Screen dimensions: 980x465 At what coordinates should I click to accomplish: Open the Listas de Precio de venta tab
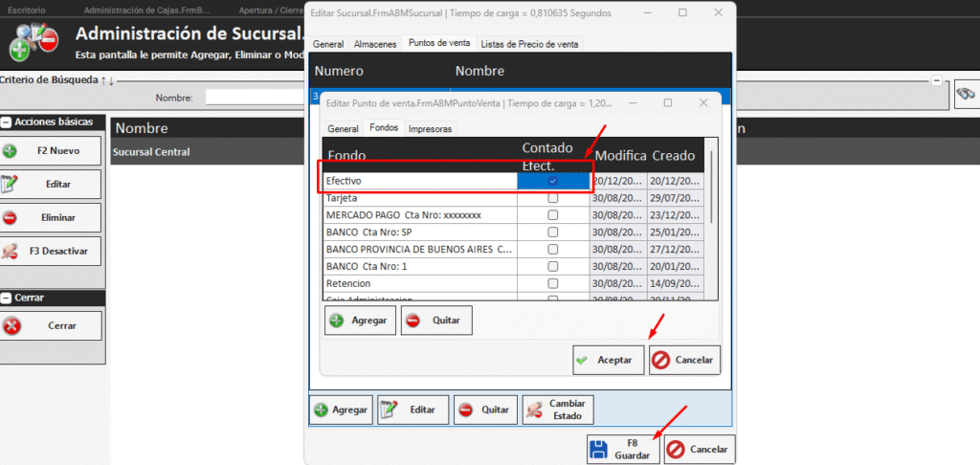[529, 44]
